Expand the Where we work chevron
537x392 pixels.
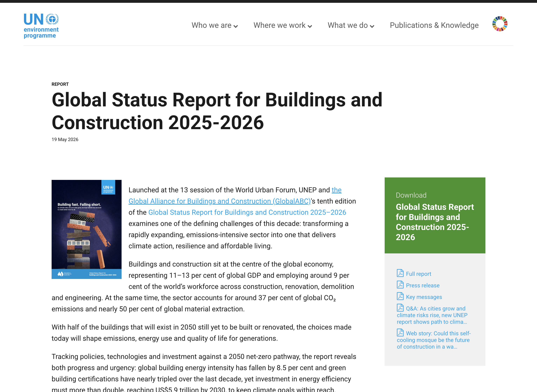tap(310, 26)
